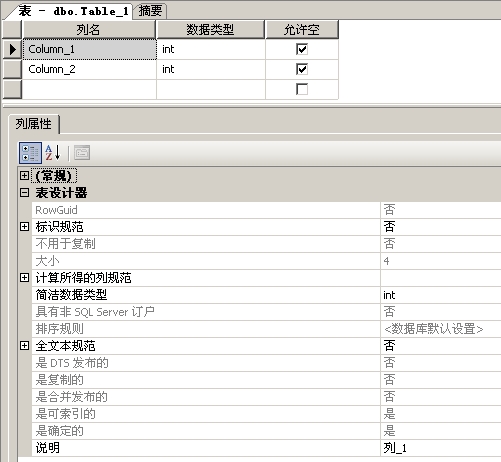The width and height of the screenshot is (501, 462).
Task: Click the 4 value of 大小
Action: pyautogui.click(x=386, y=261)
